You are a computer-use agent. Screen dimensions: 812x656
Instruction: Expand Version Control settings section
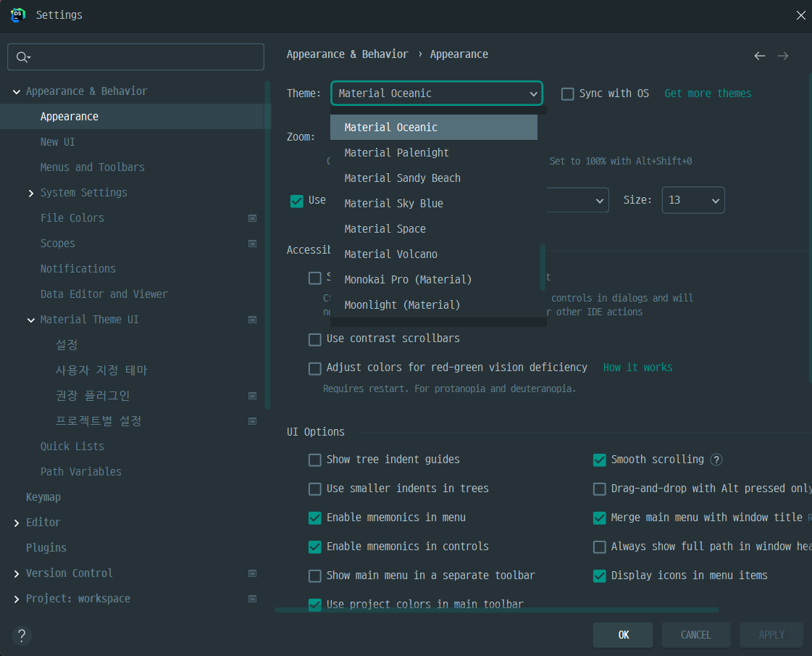pos(17,573)
